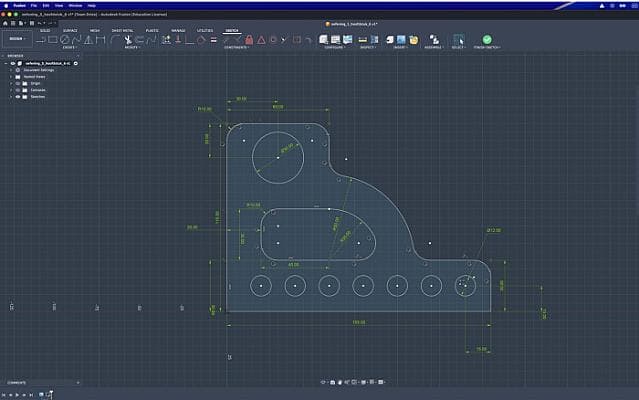639x400 pixels.
Task: Expand the Document Settings node
Action: [x=11, y=70]
